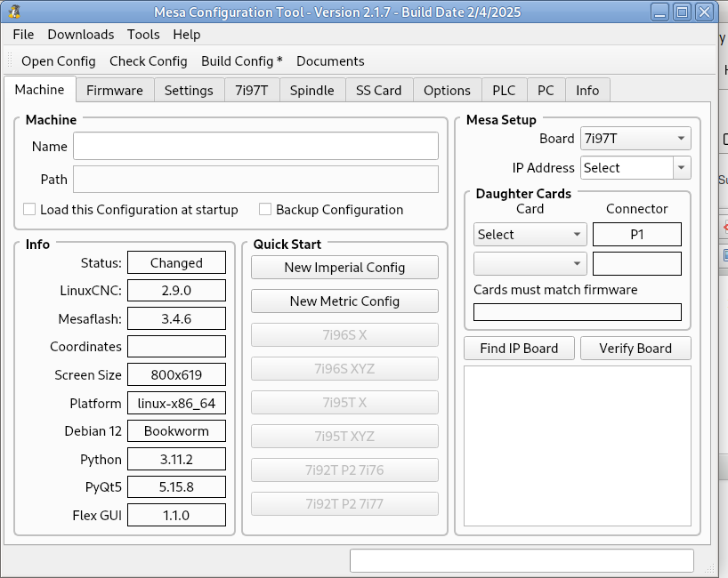
Task: Open the File menu
Action: (23, 35)
